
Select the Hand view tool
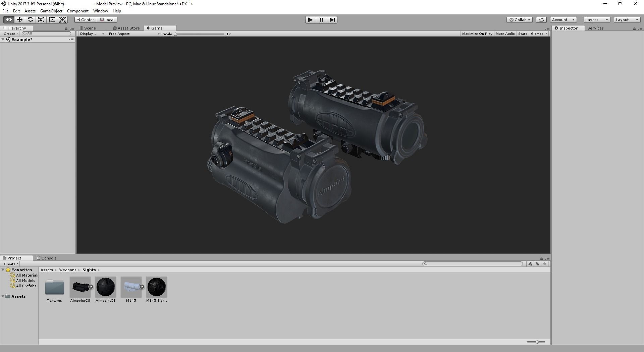click(9, 20)
